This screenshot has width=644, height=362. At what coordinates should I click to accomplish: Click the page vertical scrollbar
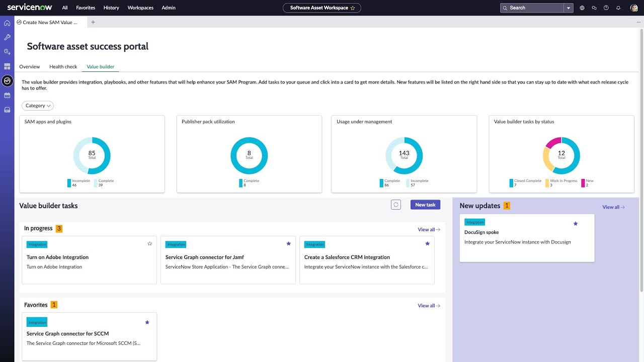coord(641,161)
